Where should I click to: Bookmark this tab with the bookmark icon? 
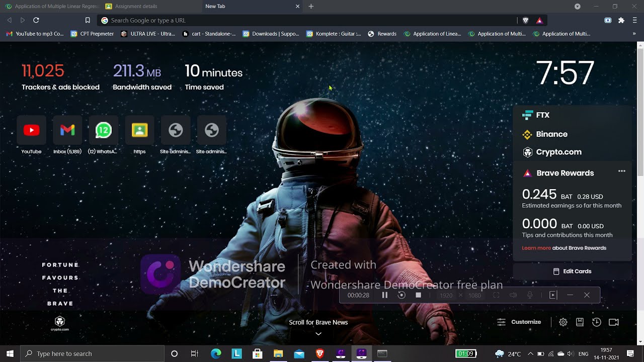coord(88,20)
